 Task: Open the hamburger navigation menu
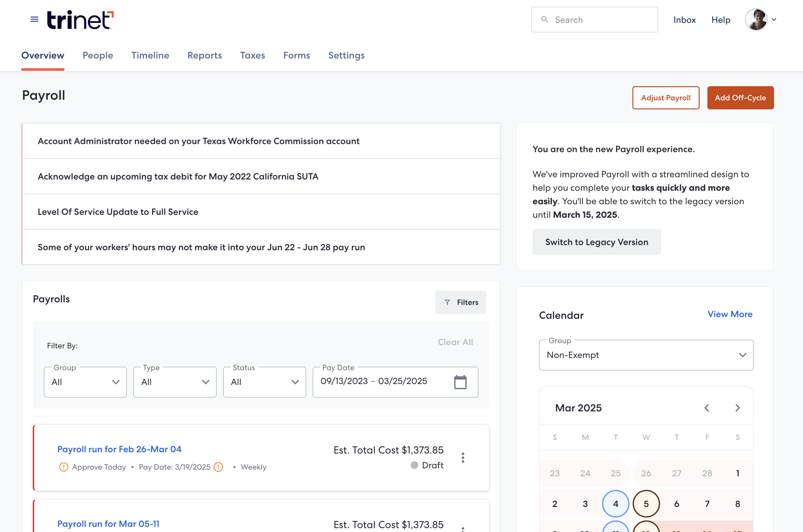(34, 19)
